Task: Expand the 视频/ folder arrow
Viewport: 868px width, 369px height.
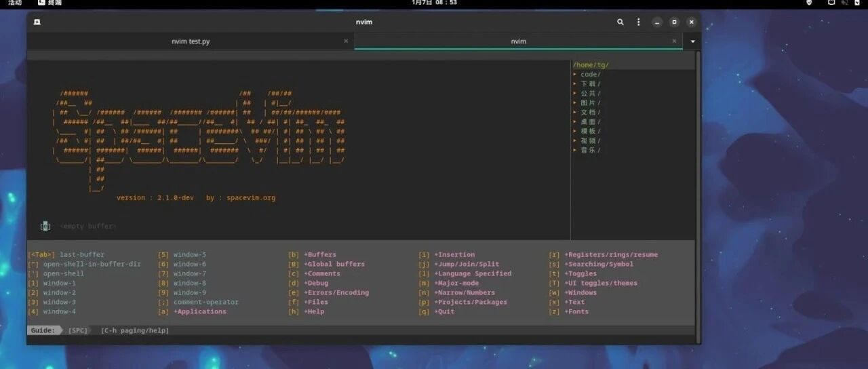Action: (575, 141)
